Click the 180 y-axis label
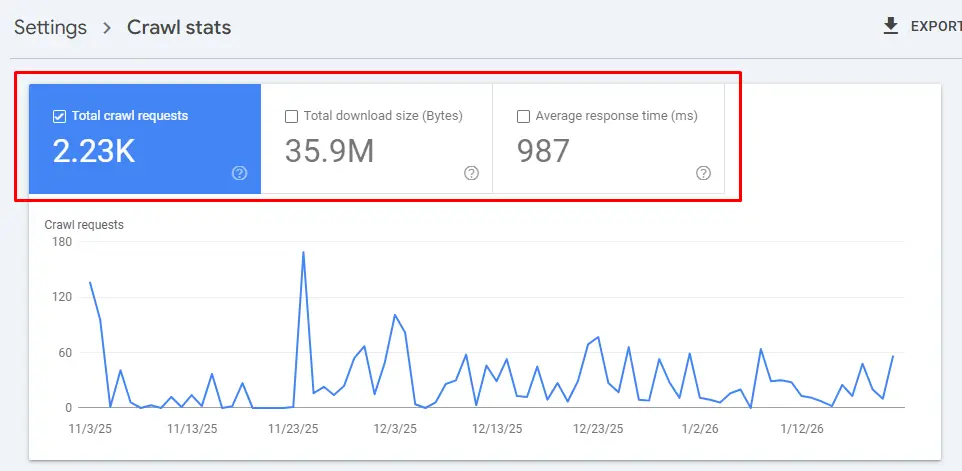This screenshot has height=471, width=962. tap(63, 242)
